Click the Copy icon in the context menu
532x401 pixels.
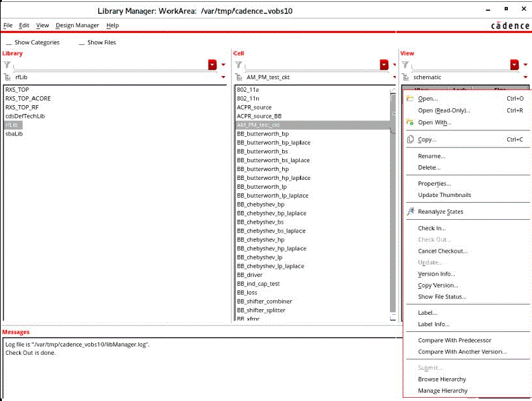point(410,139)
